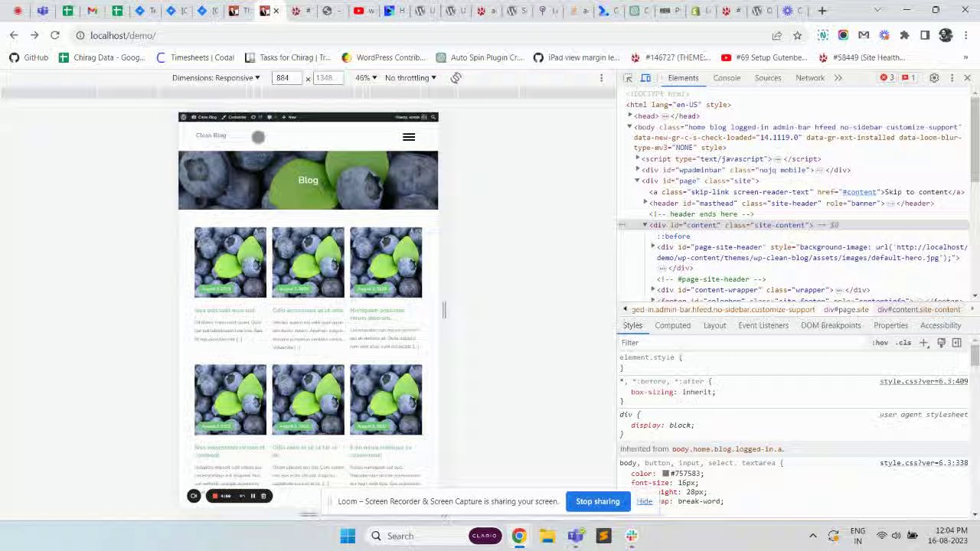The image size is (980, 551).
Task: Show hidden system tray icons
Action: coord(812,536)
